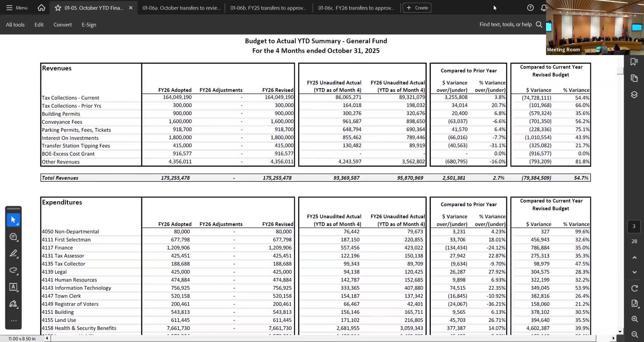Rotate the page view clockwise
The height and width of the screenshot is (342, 644).
pos(634,288)
